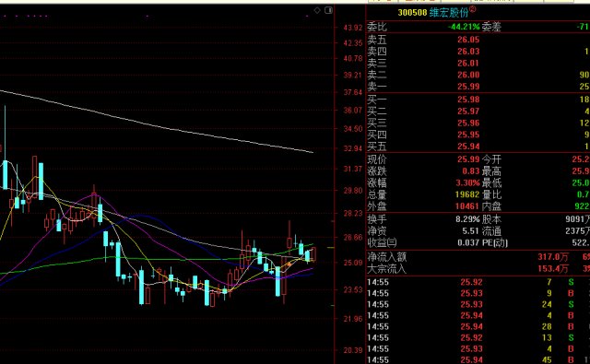Click the 净流入额 value 317.0万

[x=553, y=257]
